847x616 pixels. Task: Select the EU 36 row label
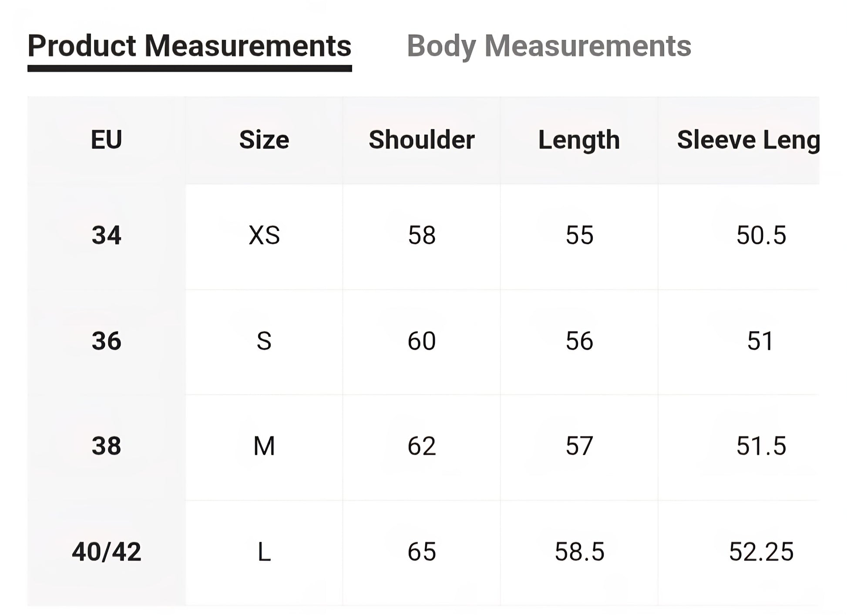[x=106, y=341]
